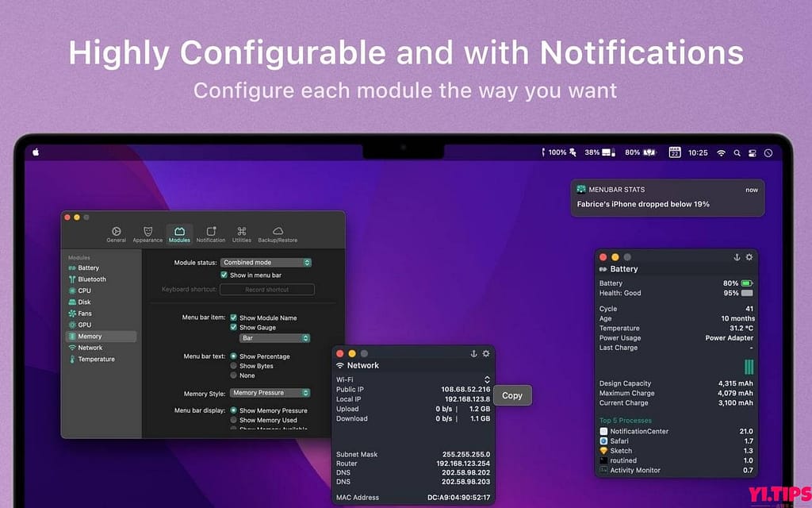Open the Wi-Fi interface selector in Network window
812x508 pixels.
point(487,379)
